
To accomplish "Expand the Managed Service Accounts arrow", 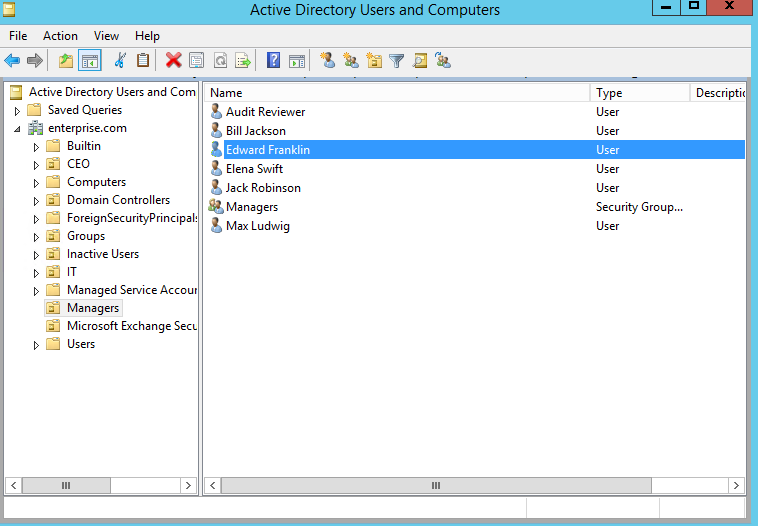I will pos(36,292).
